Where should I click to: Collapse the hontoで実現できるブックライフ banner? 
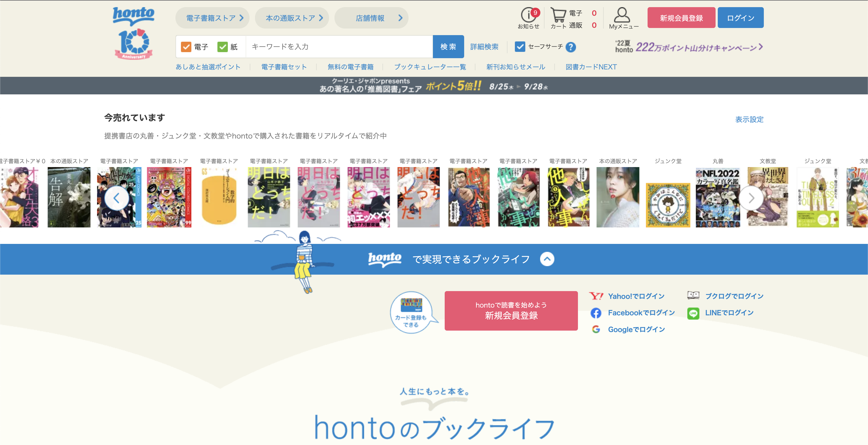click(547, 259)
